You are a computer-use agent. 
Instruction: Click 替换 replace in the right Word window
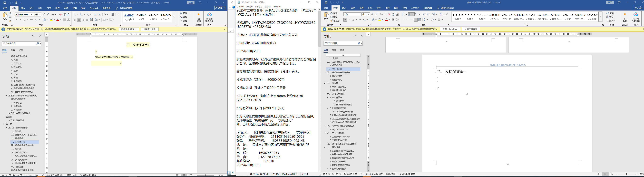click(x=610, y=17)
